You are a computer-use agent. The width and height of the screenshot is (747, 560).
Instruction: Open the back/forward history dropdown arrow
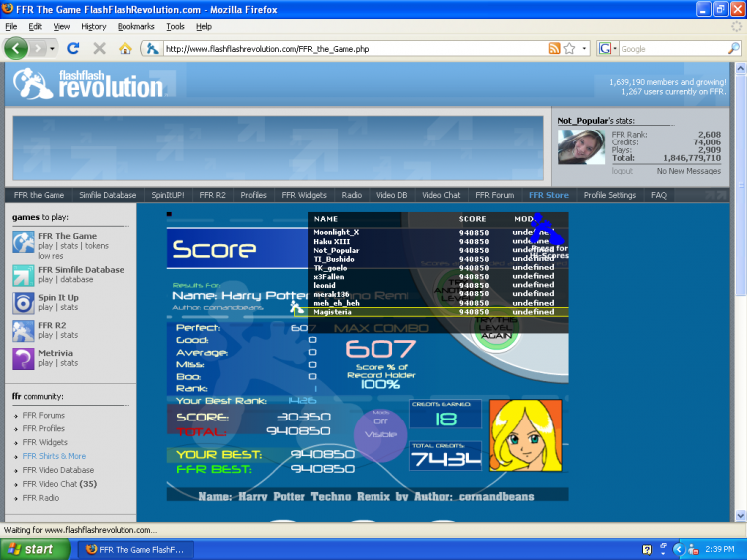point(52,48)
